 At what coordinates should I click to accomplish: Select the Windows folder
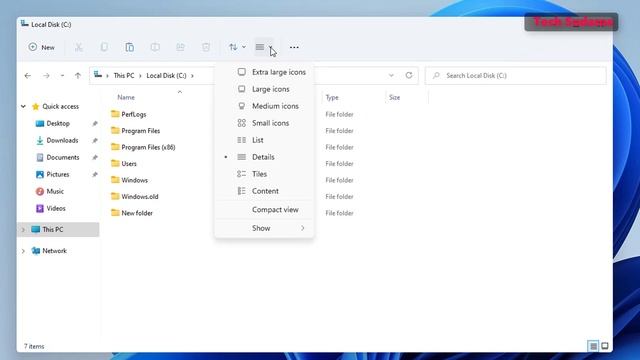point(129,180)
